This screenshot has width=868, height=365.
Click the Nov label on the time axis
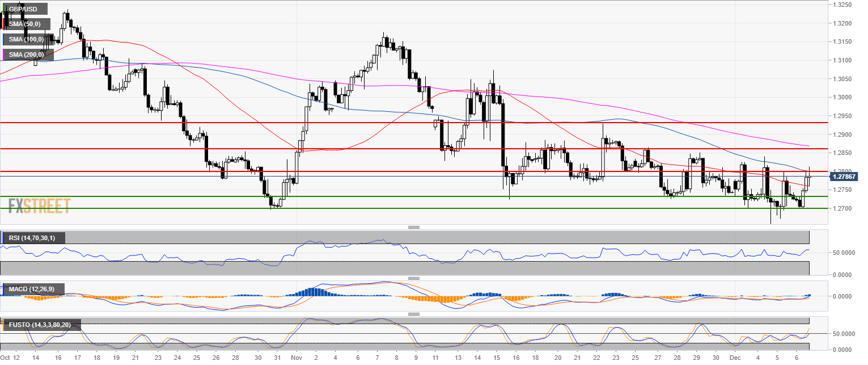[x=297, y=359]
